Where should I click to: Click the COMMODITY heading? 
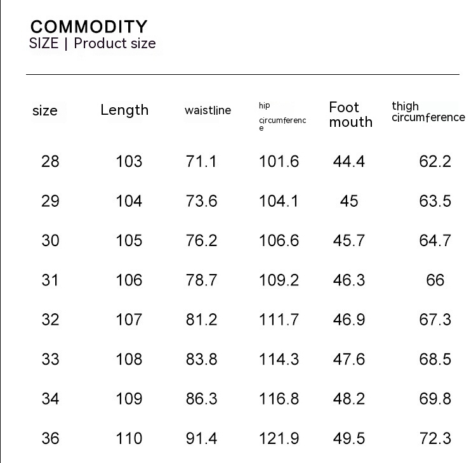click(x=89, y=27)
